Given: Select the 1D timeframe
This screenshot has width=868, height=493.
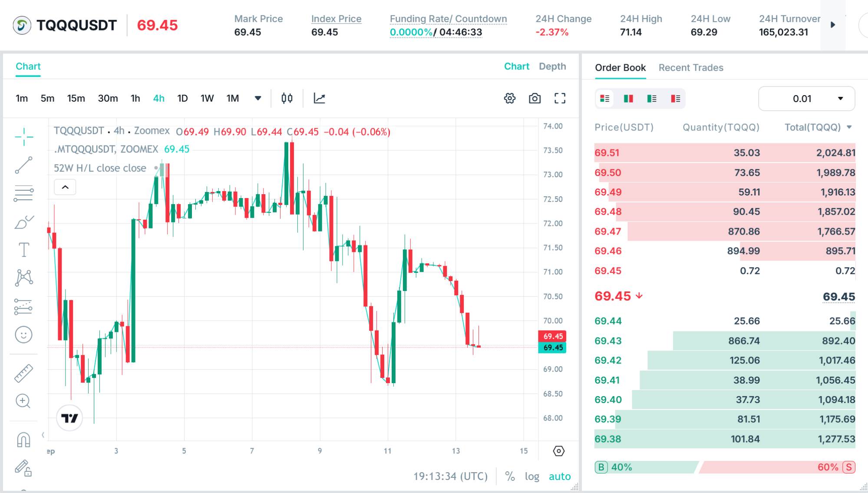Looking at the screenshot, I should pyautogui.click(x=182, y=99).
